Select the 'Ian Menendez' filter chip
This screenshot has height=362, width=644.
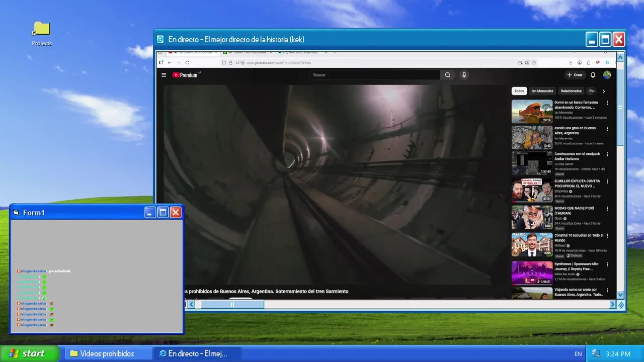point(542,91)
